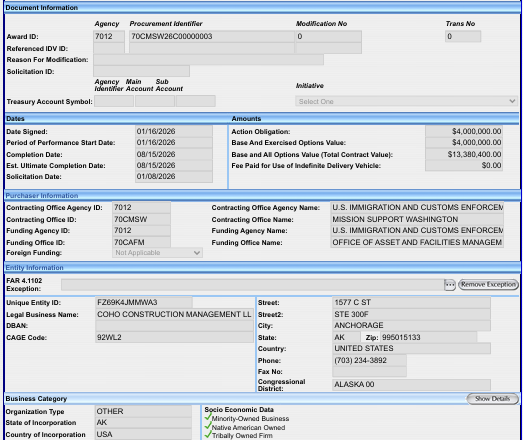Click the Funding Office ID 70CAFM field
Screen dimensions: 523x440
141,243
